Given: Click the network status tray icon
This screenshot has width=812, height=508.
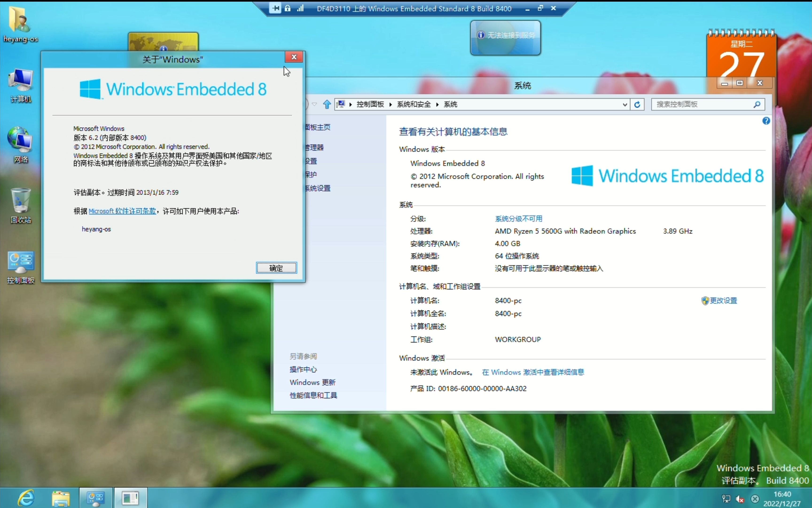Looking at the screenshot, I should click(726, 499).
